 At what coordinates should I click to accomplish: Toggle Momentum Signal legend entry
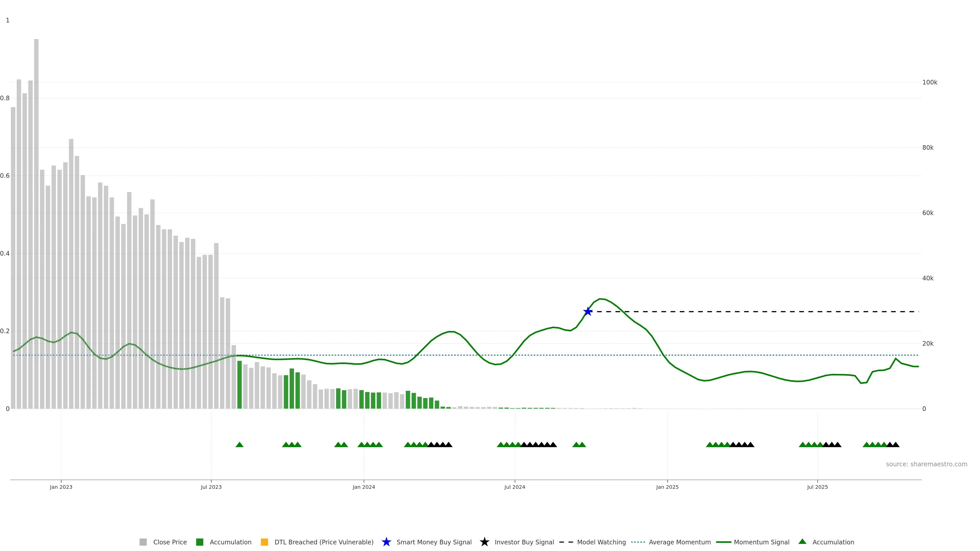tap(761, 542)
